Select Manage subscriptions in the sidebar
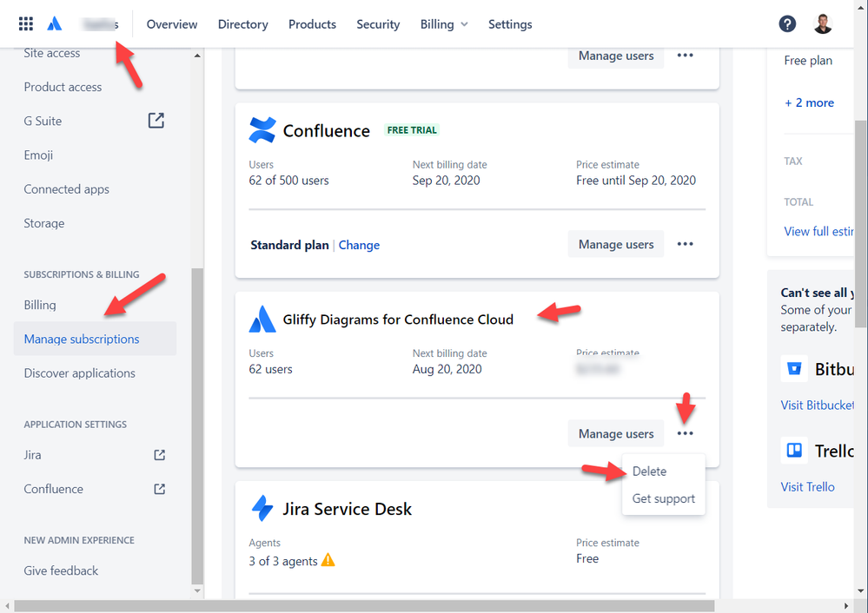This screenshot has height=613, width=868. tap(96, 339)
